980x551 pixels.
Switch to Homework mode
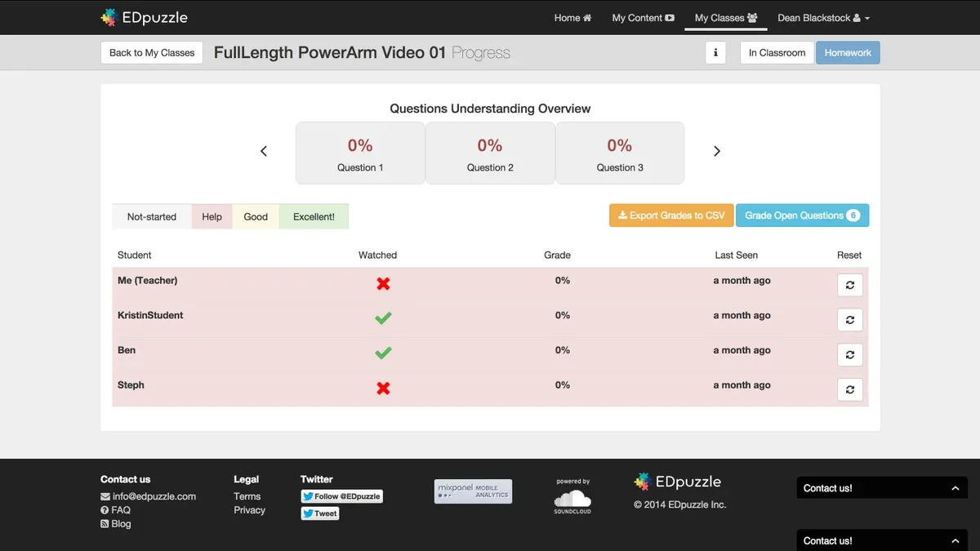point(848,52)
